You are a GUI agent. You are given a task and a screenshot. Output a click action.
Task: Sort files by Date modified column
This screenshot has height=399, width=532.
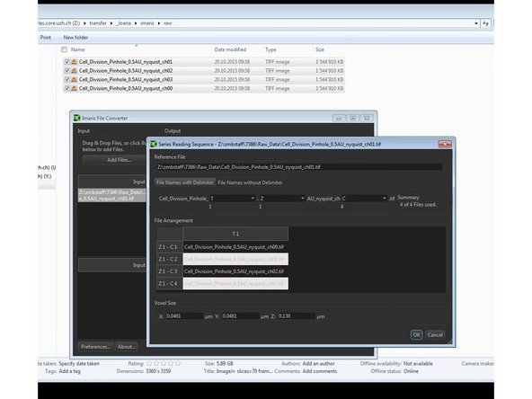[230, 49]
